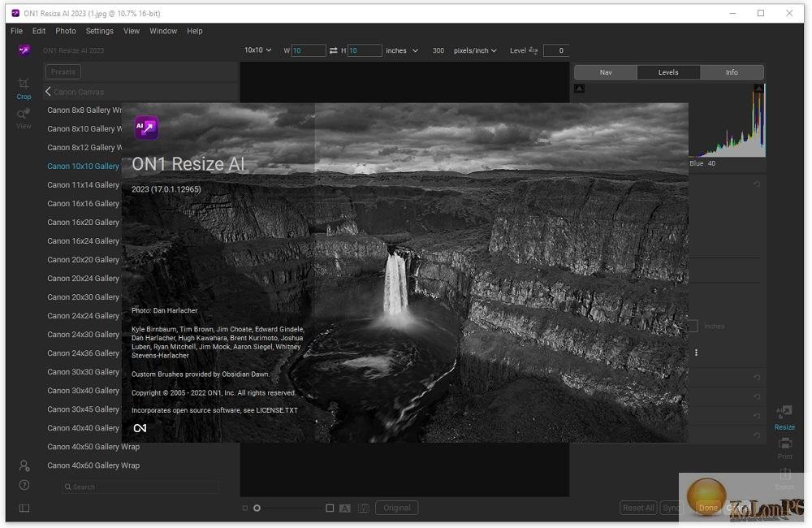Click the ON1 Resize AI logo icon in the toolbar
This screenshot has height=528, width=812.
tap(24, 50)
